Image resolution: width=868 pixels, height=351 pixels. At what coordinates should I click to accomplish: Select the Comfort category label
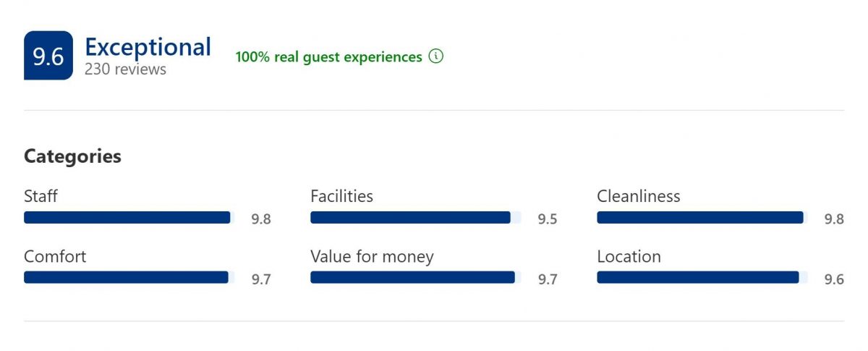(x=55, y=257)
